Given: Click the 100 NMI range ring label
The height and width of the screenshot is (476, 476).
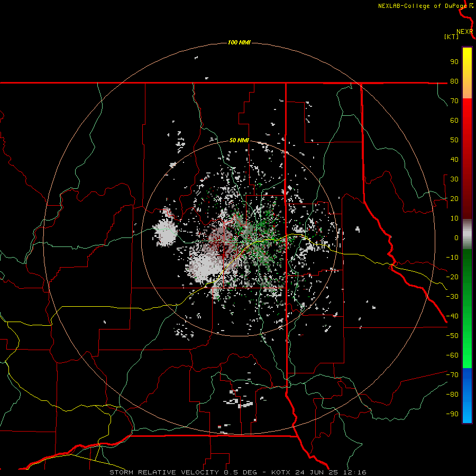Looking at the screenshot, I should pos(239,42).
